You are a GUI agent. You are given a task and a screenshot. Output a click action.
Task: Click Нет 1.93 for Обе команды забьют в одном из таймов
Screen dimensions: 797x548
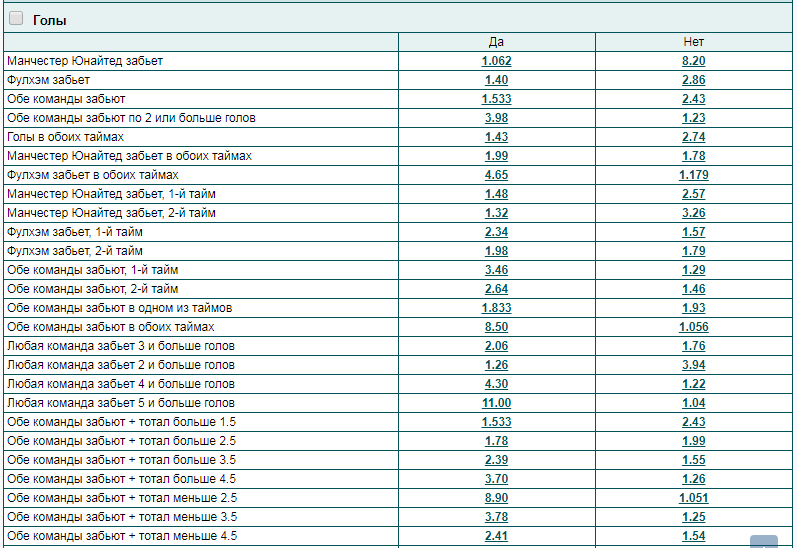coord(693,308)
